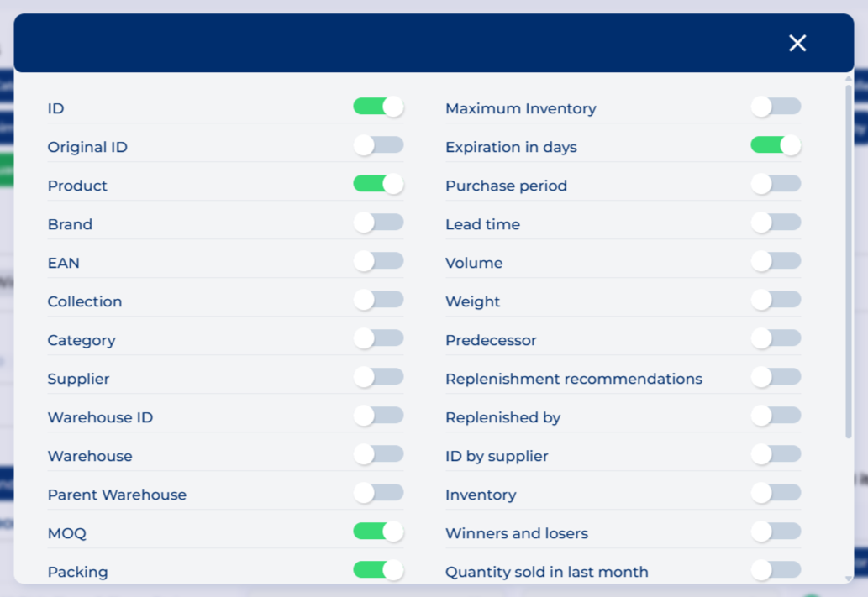This screenshot has height=597, width=868.
Task: Disable the MOQ column toggle
Action: (378, 532)
